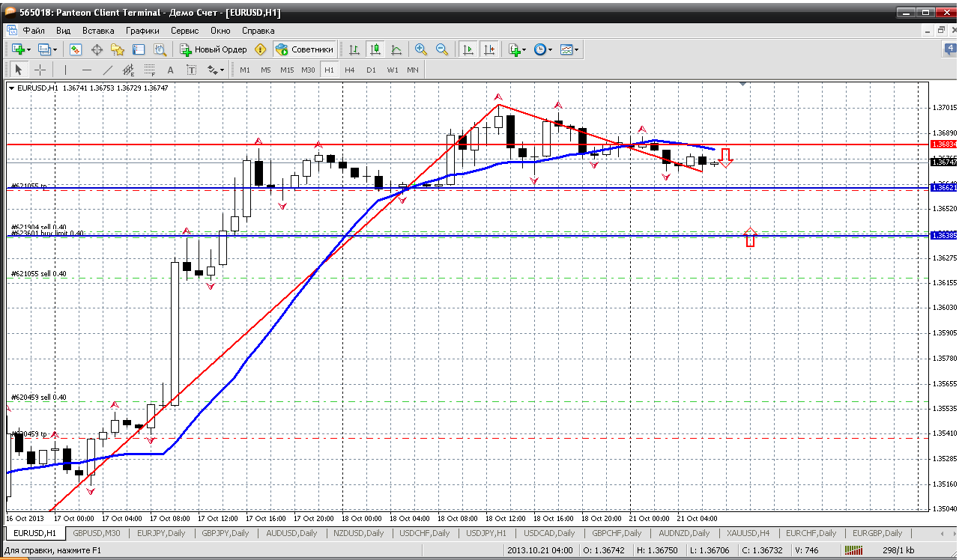Open the Terminal panel icon

[x=139, y=49]
